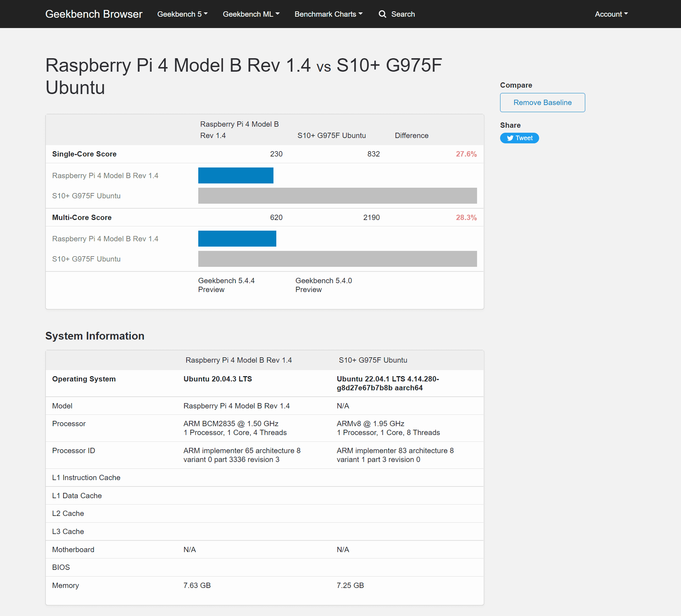Click the gray Multi-Core S10+ bar
This screenshot has width=681, height=616.
coord(338,259)
